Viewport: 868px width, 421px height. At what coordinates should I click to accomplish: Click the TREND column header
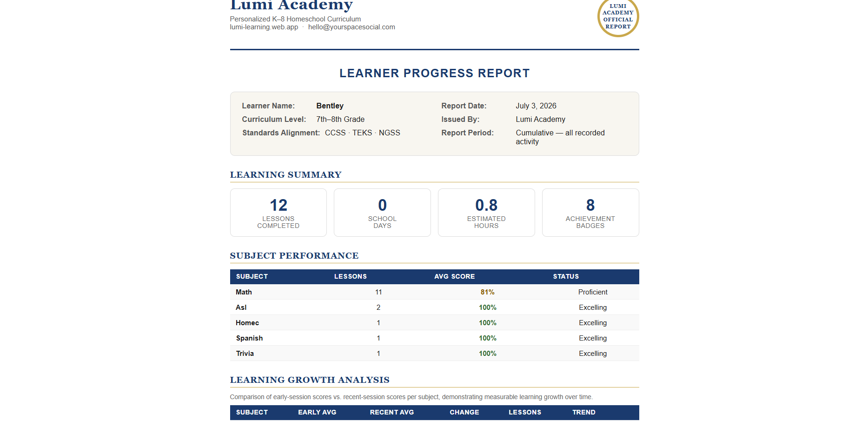click(x=584, y=412)
